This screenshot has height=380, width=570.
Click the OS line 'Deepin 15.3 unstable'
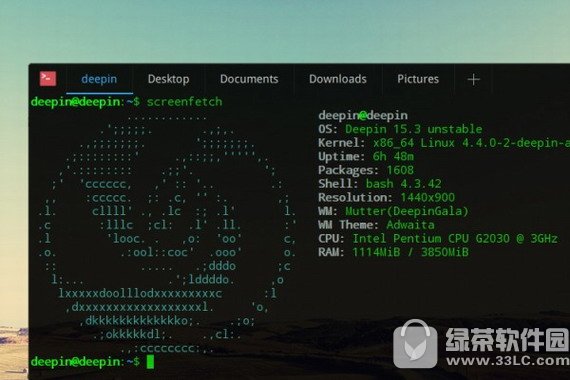(x=414, y=129)
